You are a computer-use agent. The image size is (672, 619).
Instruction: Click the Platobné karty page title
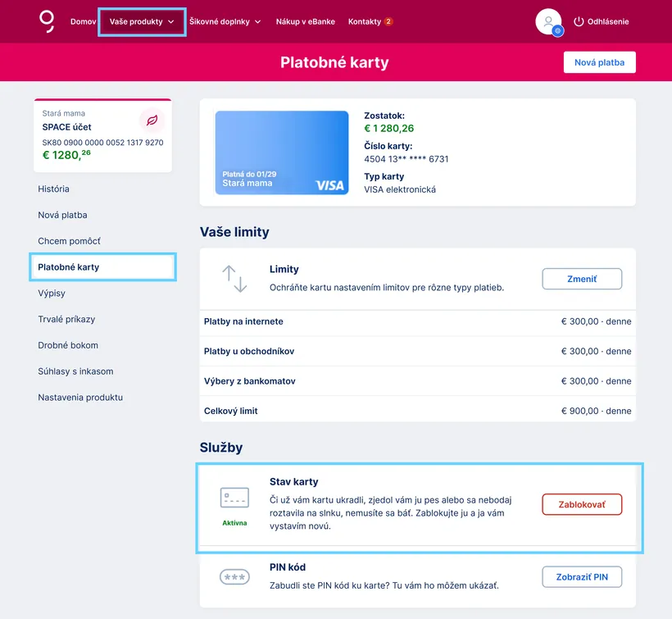(x=334, y=62)
